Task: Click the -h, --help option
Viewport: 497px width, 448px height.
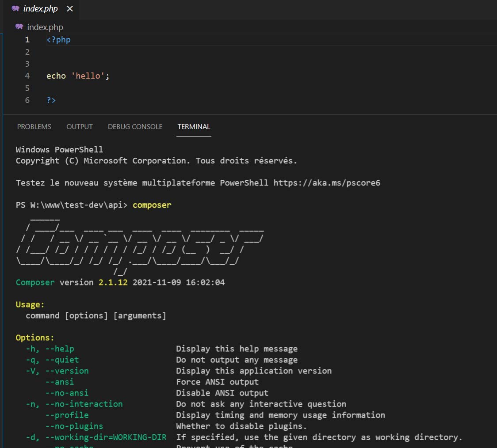Action: 50,349
